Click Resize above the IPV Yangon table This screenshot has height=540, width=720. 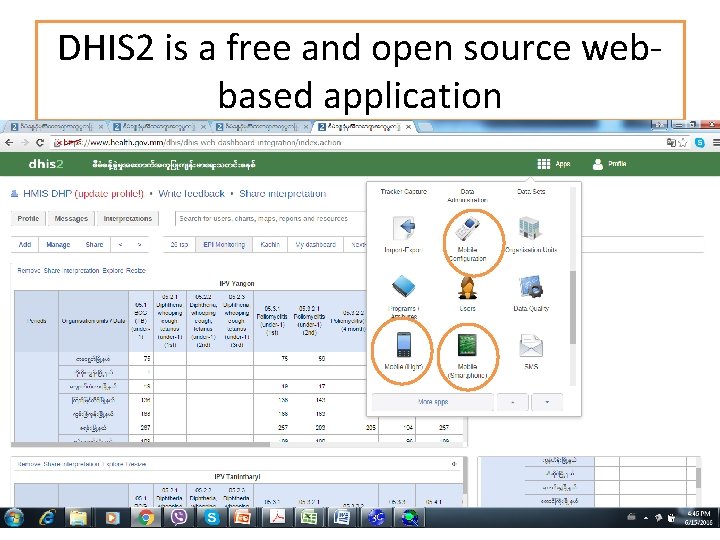[x=136, y=270]
